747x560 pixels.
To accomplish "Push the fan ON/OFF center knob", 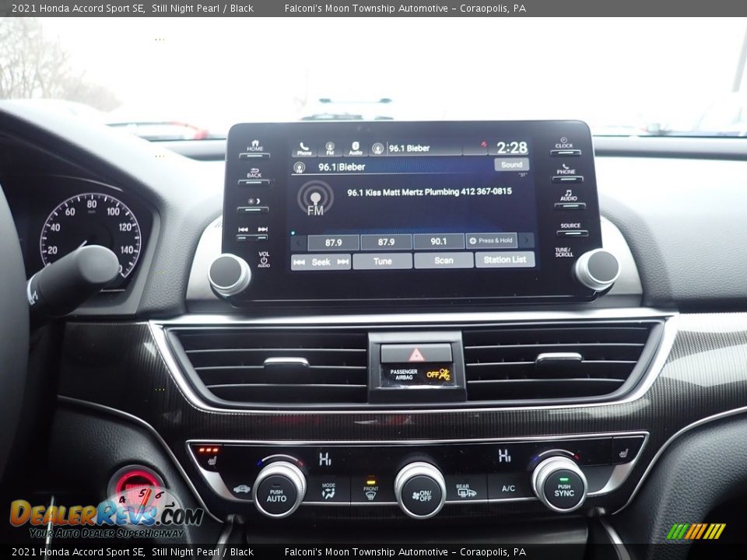I will [x=419, y=490].
